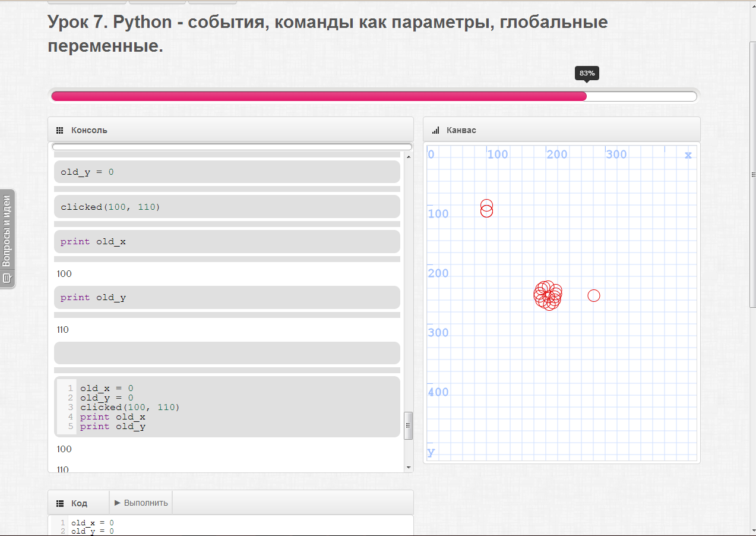Open the Вопросы и идеи feedback side tab
The image size is (756, 536).
pyautogui.click(x=7, y=238)
